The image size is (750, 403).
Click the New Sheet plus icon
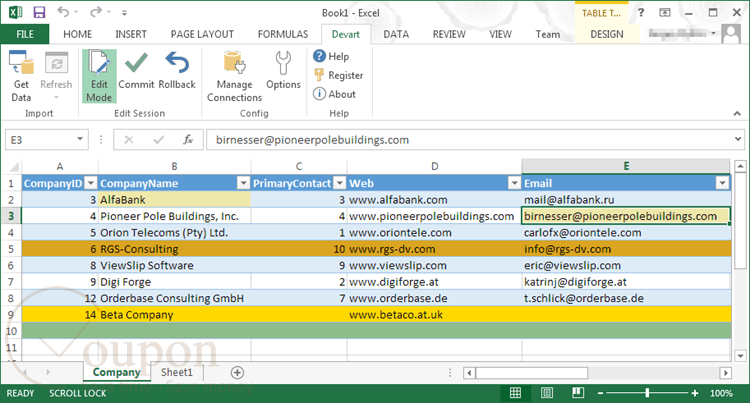click(237, 372)
